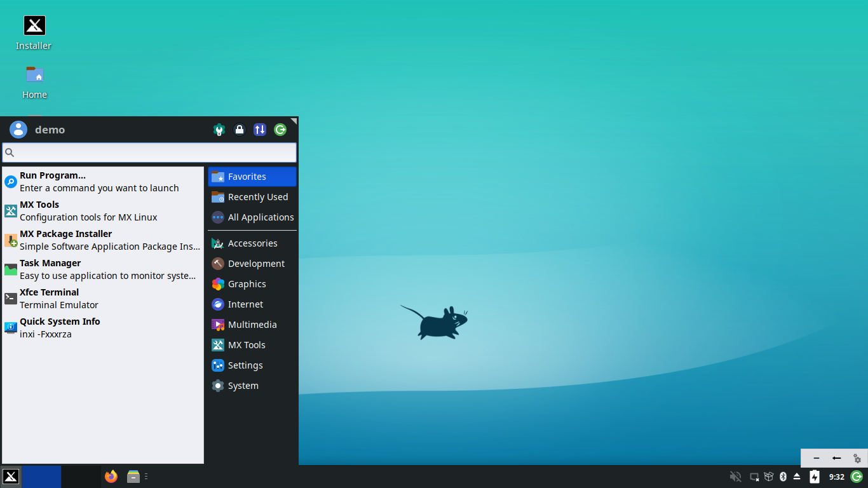Open the package updater box tray icon
The image size is (868, 488).
coord(769,477)
